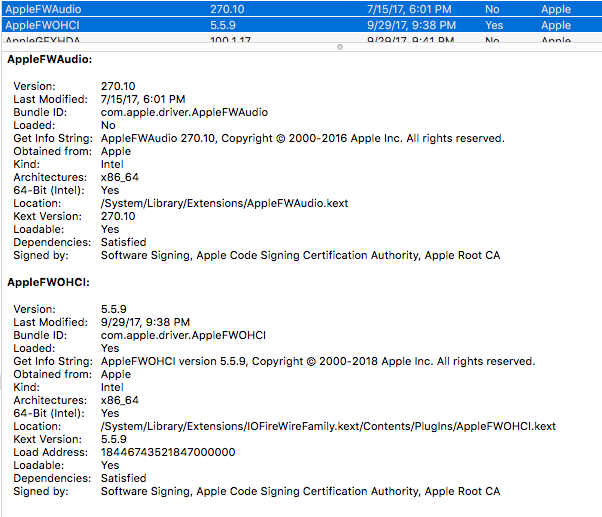
Task: Click the AppleFWAudio: details heading
Action: [x=50, y=59]
